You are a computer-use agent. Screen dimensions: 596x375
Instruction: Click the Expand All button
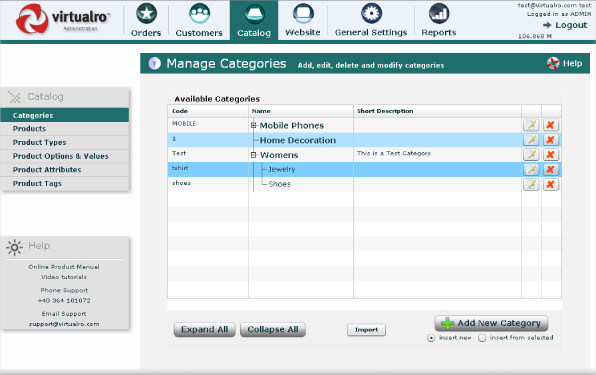click(204, 329)
